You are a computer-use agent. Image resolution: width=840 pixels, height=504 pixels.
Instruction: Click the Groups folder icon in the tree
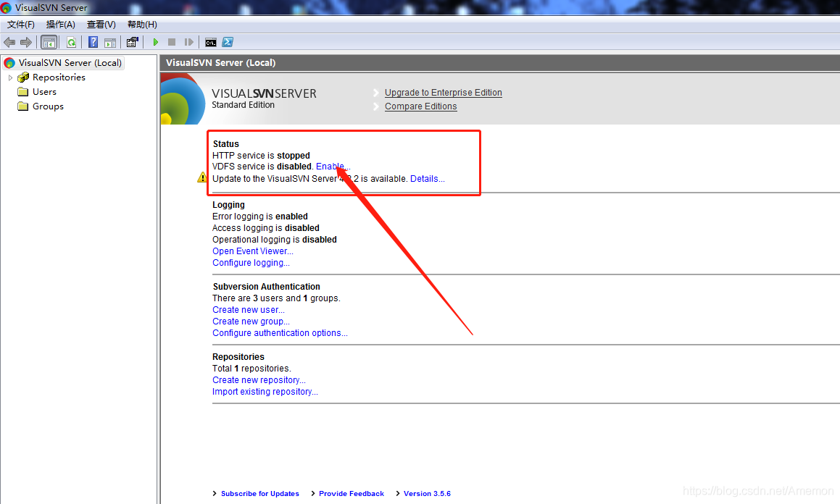tap(23, 106)
